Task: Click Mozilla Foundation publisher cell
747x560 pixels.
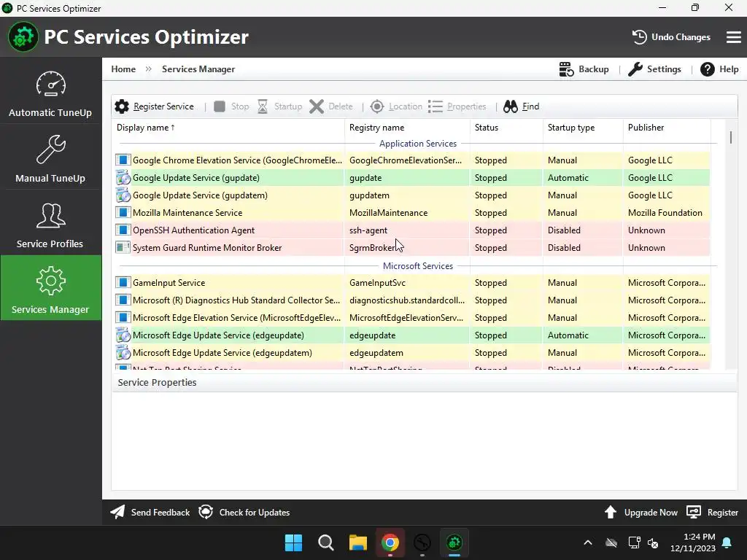Action: pyautogui.click(x=667, y=212)
